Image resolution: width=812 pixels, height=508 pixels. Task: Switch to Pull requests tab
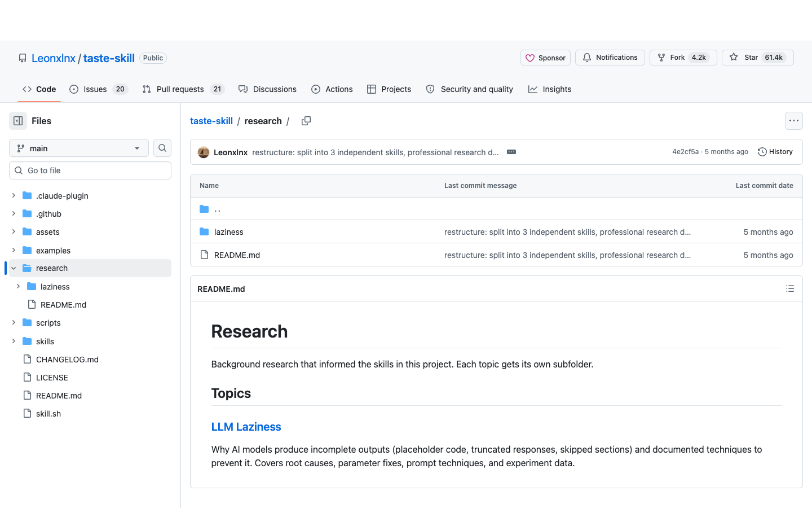click(x=183, y=89)
